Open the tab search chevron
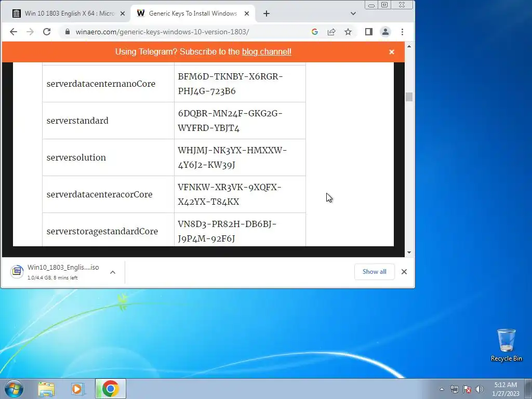532x399 pixels. click(353, 14)
